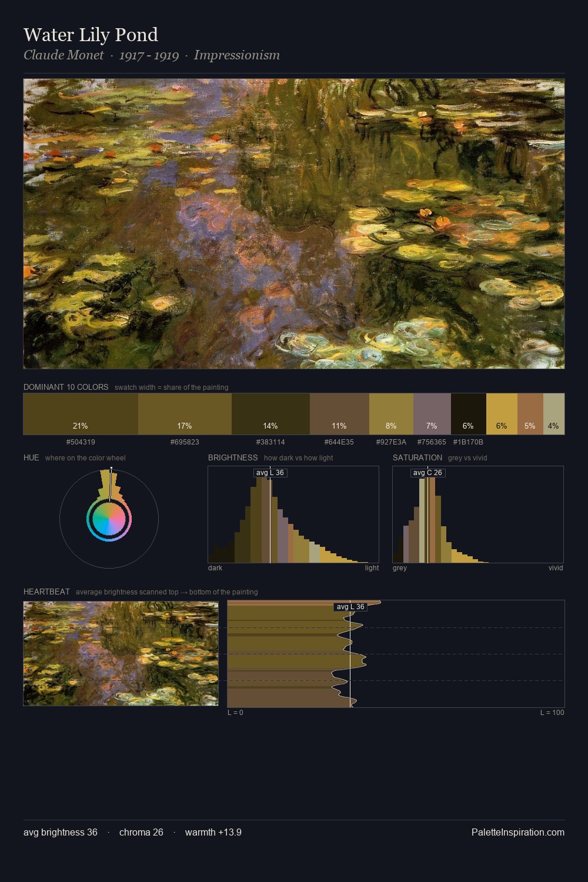Click 'swatch width = share of the painting' caption
Viewport: 588px width, 882px height.
[x=172, y=387]
